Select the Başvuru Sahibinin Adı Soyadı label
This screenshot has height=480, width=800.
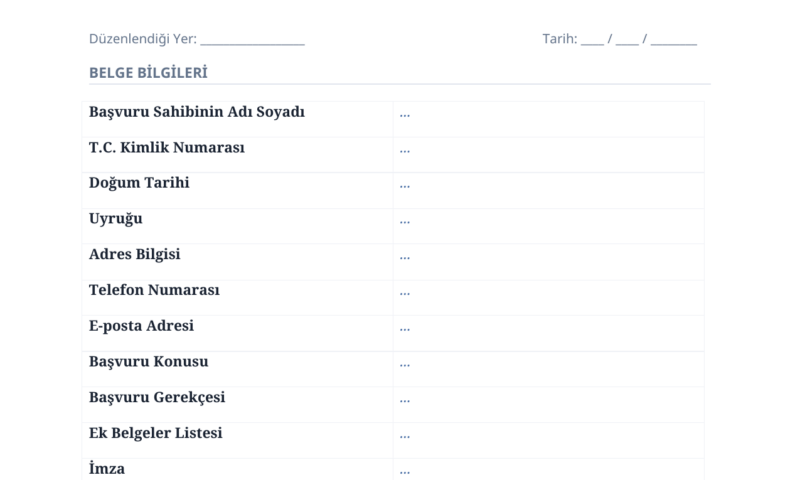[197, 112]
